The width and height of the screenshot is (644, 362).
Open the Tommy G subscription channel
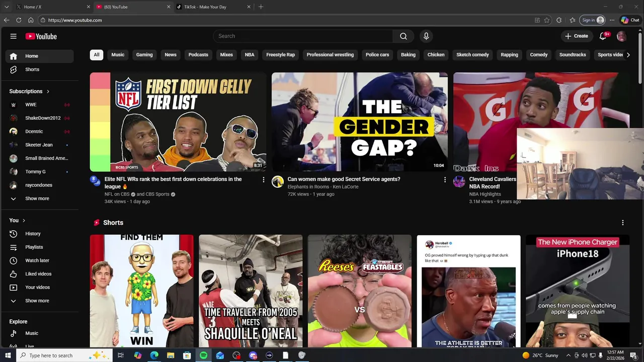click(x=39, y=171)
